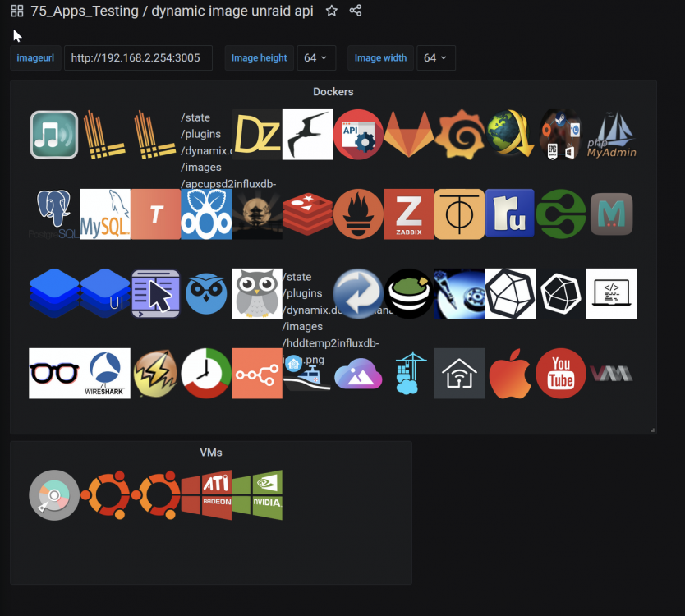The image size is (685, 616).
Task: Click the hard drive disk icon
Action: click(x=460, y=293)
